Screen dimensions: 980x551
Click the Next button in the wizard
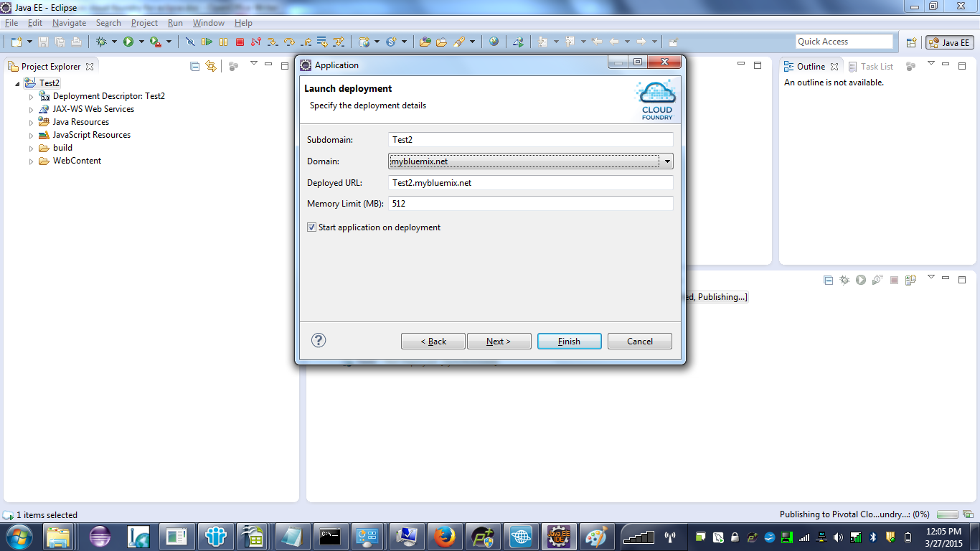[x=499, y=341]
